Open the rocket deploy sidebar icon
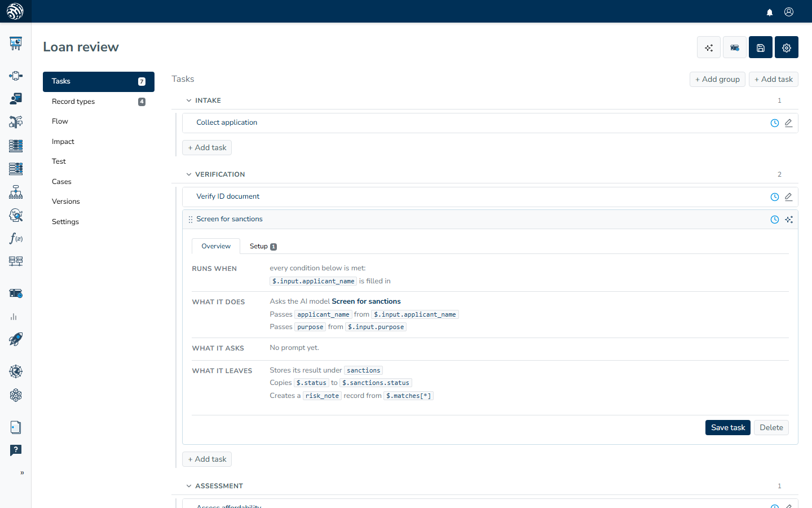The width and height of the screenshot is (812, 508). pos(16,339)
